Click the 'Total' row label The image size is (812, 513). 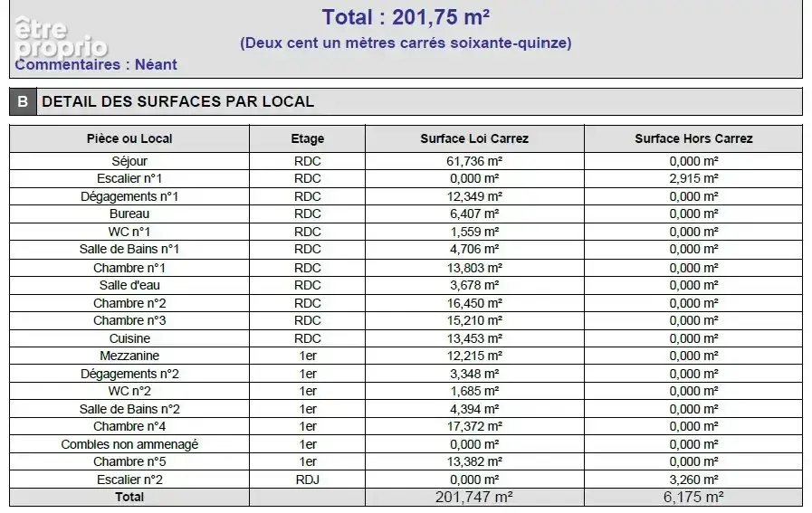pos(129,497)
